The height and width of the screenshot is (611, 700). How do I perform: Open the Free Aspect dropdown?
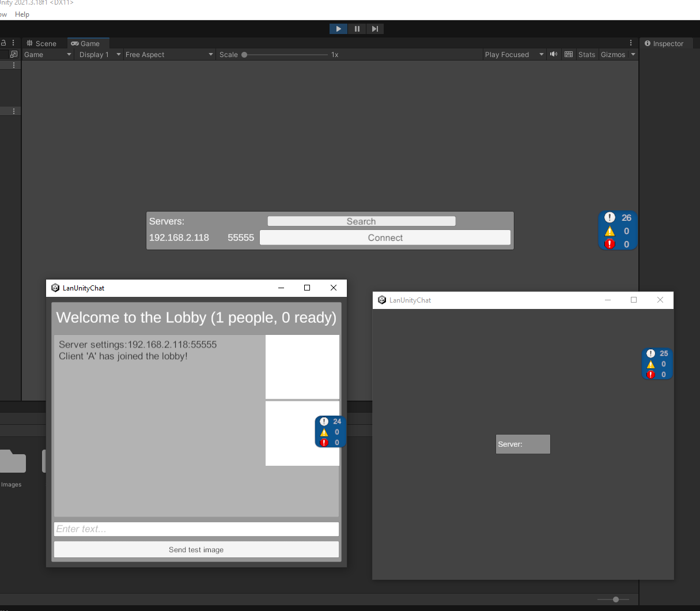168,55
